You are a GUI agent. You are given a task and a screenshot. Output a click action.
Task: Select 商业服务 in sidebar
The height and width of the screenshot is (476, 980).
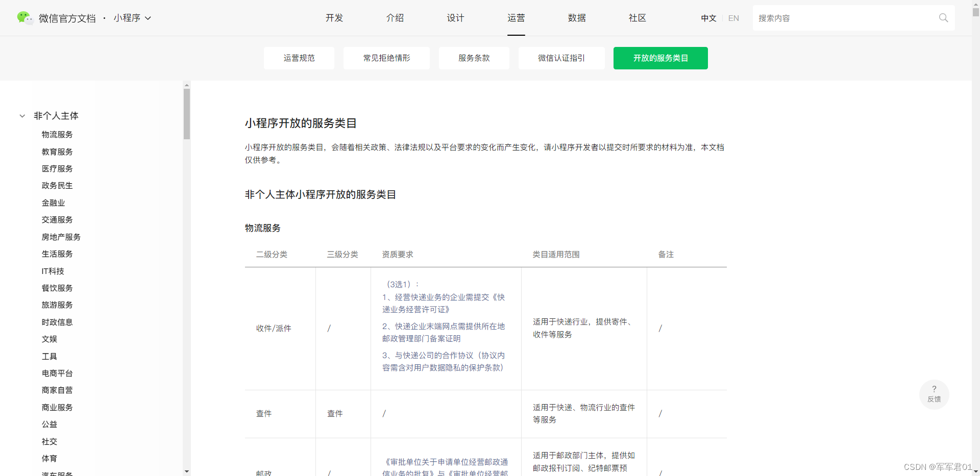coord(57,408)
